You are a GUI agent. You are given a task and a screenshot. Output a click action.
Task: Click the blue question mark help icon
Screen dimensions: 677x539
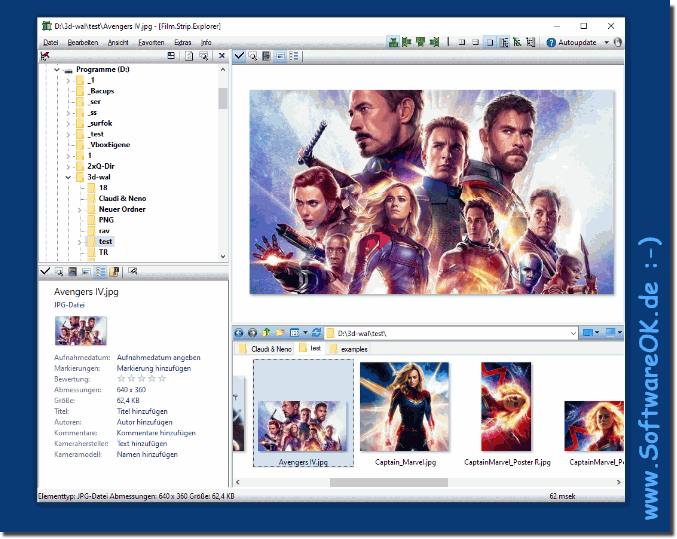551,42
